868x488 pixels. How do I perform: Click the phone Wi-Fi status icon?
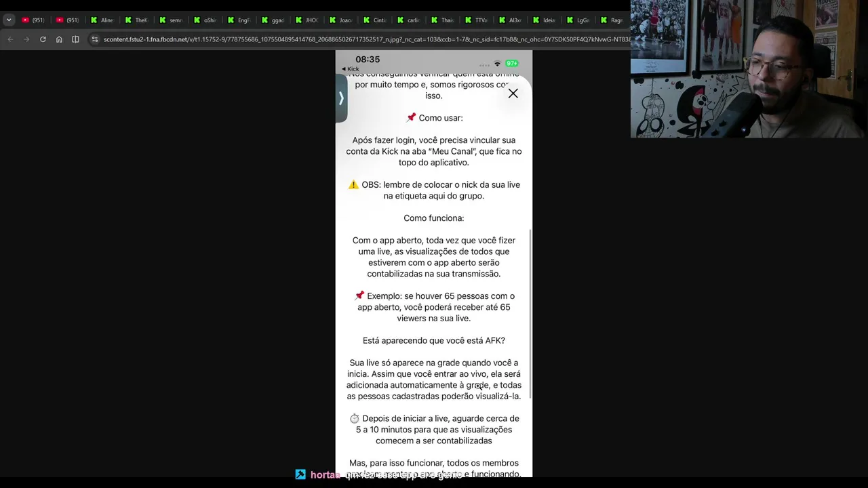pyautogui.click(x=497, y=63)
